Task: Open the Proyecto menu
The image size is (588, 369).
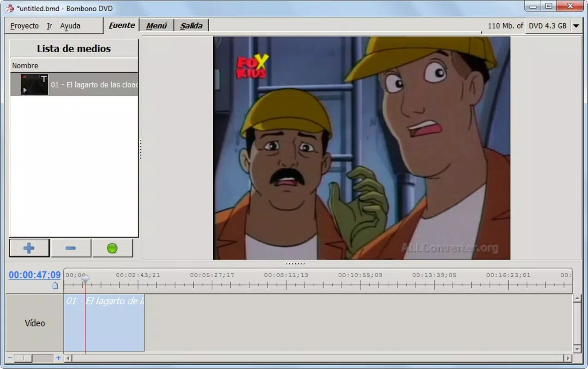Action: [24, 26]
